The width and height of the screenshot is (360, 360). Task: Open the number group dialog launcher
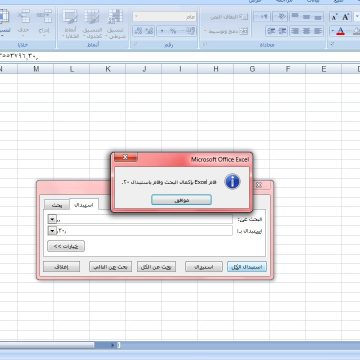(135, 44)
